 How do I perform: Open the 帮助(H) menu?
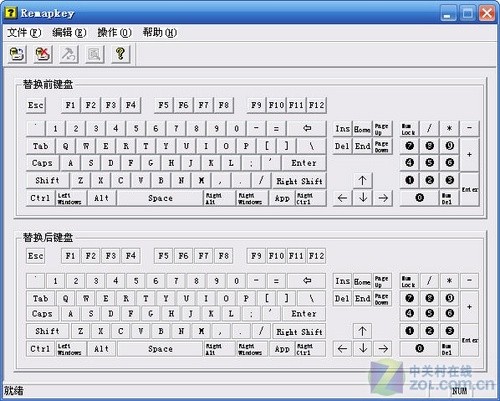click(160, 33)
